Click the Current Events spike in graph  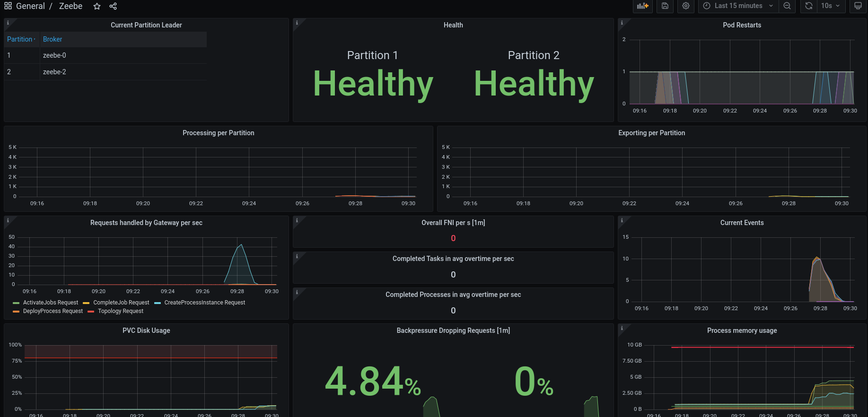[817, 258]
